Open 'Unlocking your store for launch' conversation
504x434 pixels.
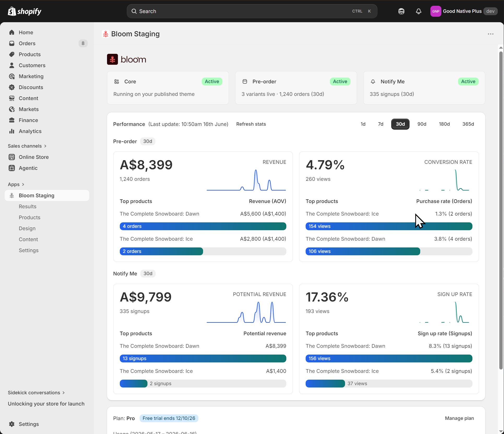[x=46, y=404]
